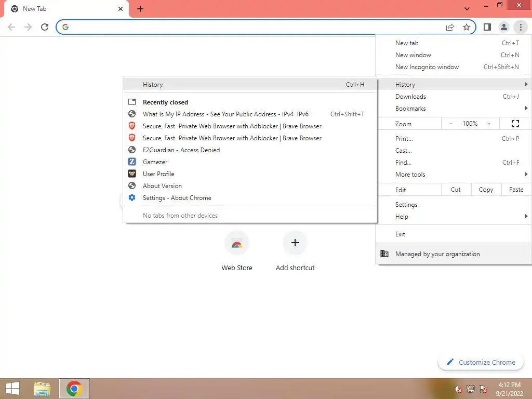The image size is (532, 399).
Task: Click the share this page icon
Action: pyautogui.click(x=450, y=27)
